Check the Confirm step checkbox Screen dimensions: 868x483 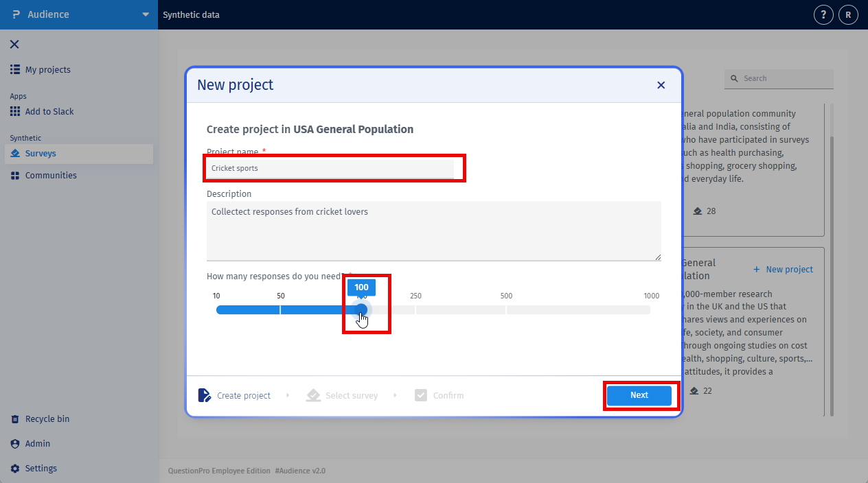(420, 395)
